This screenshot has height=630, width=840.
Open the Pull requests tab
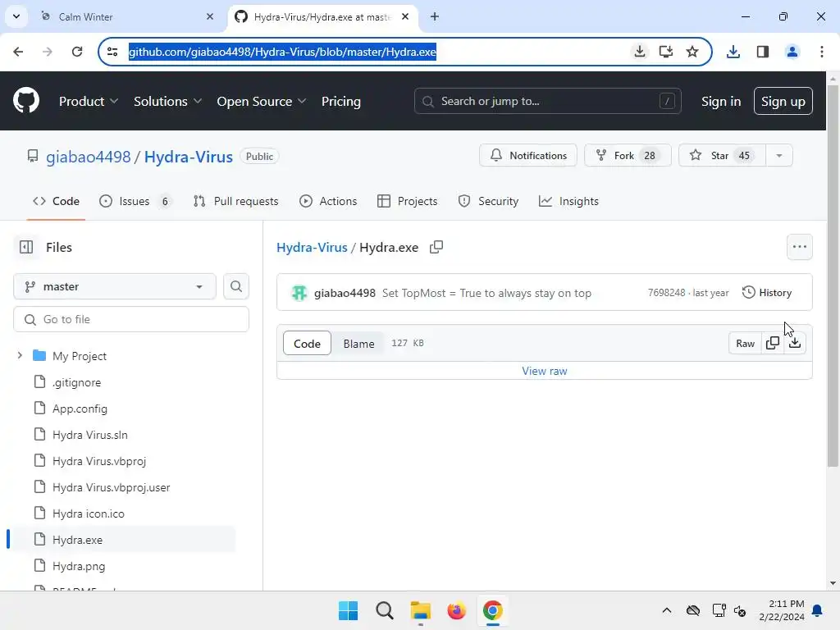[235, 202]
